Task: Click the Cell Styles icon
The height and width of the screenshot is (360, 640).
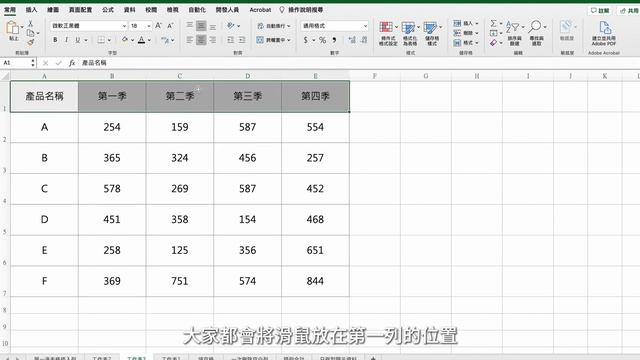Action: tap(430, 27)
